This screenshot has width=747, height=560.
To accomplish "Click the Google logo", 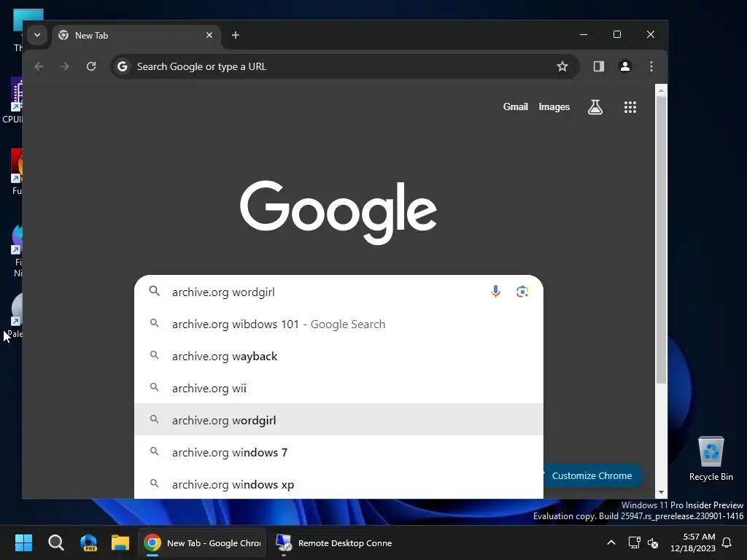I will pyautogui.click(x=338, y=211).
